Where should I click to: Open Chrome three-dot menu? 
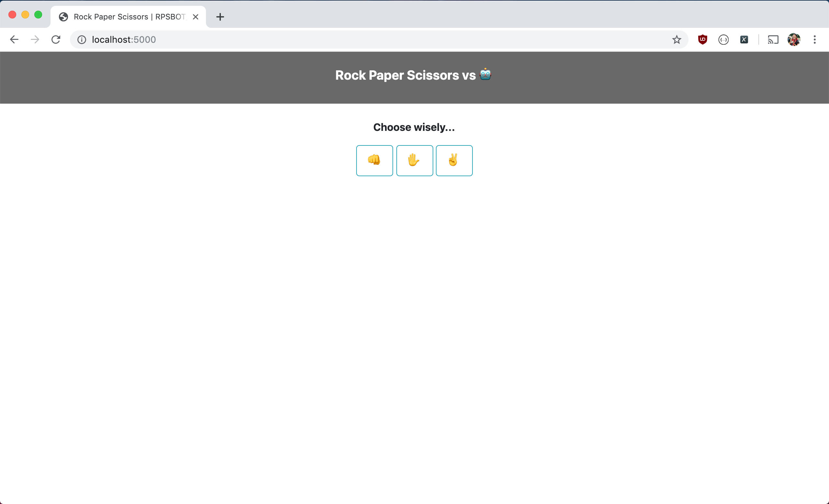[x=814, y=40]
